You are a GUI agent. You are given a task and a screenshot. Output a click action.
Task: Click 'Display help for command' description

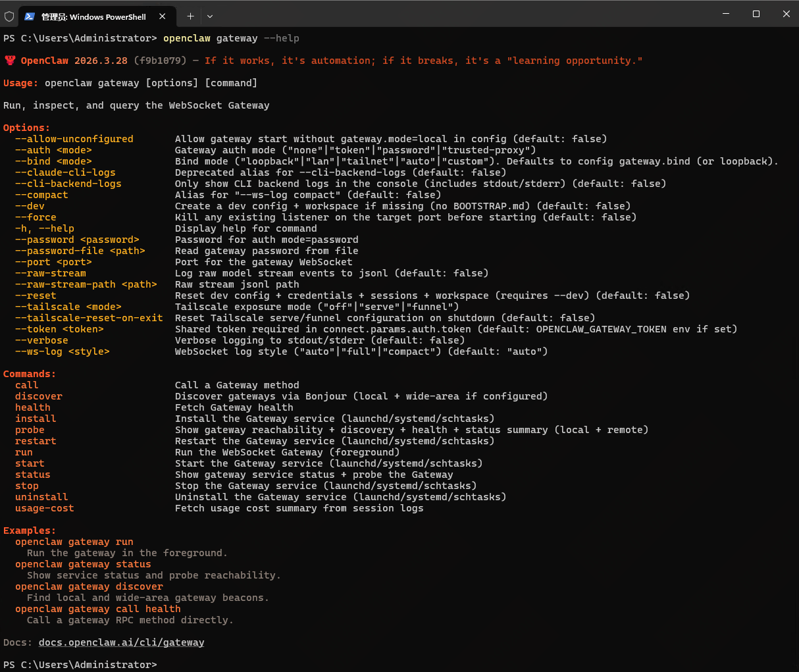pyautogui.click(x=246, y=228)
